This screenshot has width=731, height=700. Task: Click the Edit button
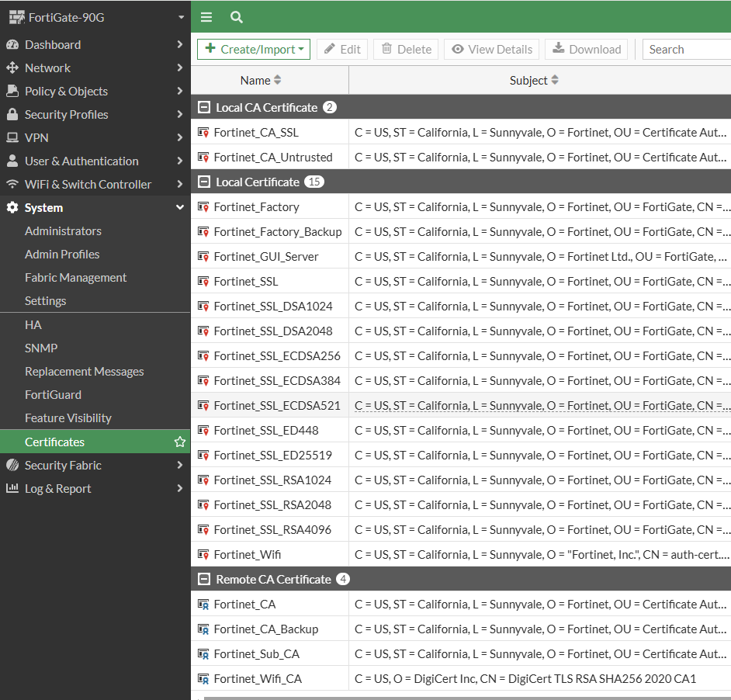342,49
